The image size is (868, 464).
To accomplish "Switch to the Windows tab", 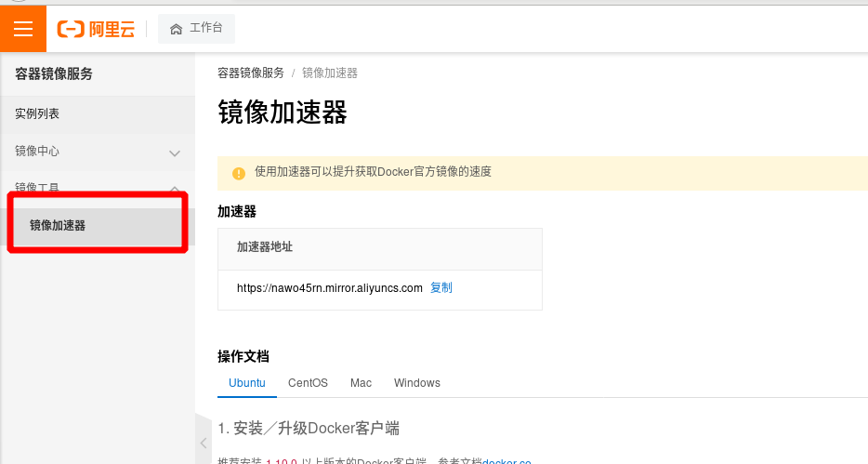I will (417, 383).
